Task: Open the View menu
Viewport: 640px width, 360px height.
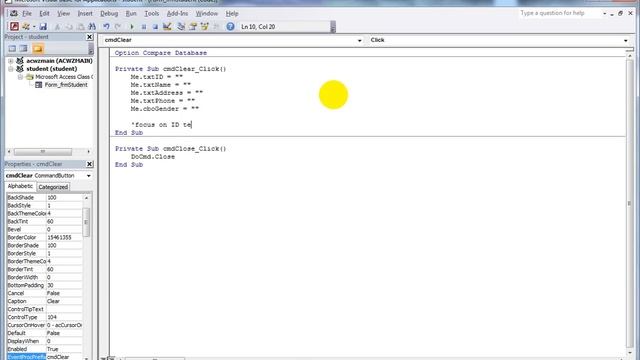Action: coord(63,13)
